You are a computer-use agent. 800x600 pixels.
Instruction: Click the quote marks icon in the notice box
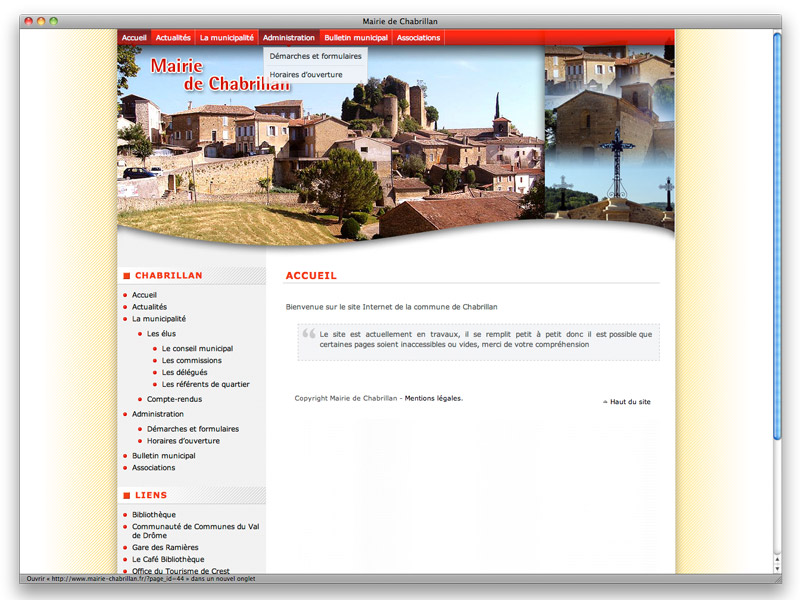point(309,334)
